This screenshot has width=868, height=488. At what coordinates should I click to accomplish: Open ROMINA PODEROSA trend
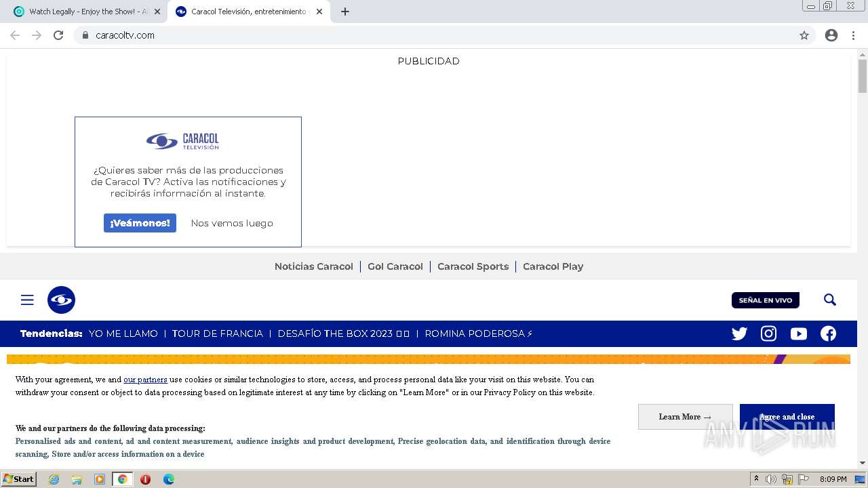tap(479, 333)
